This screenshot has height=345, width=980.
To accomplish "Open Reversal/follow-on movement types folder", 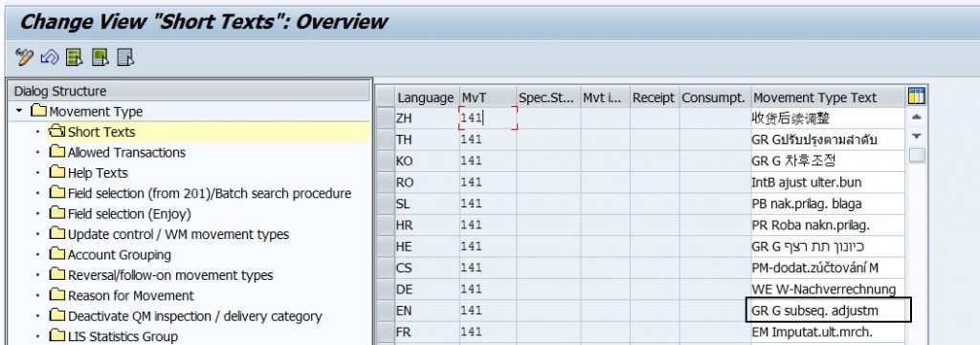I will [x=161, y=275].
